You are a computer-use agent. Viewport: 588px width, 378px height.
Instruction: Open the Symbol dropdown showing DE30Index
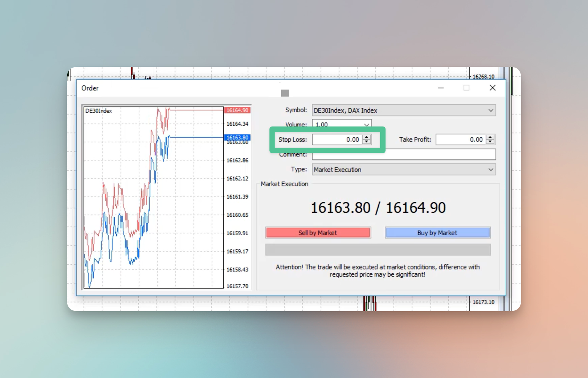tap(403, 110)
